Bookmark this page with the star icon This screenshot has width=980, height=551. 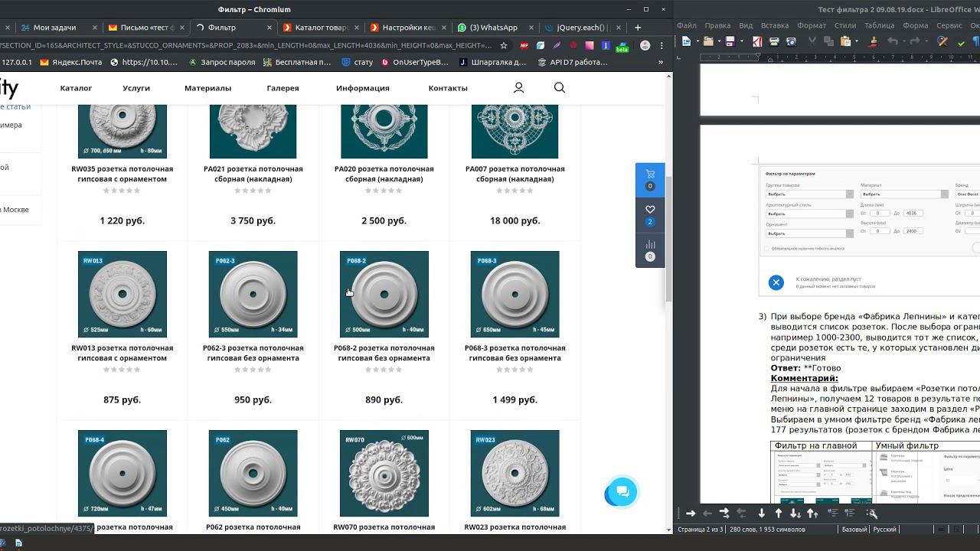pos(504,45)
